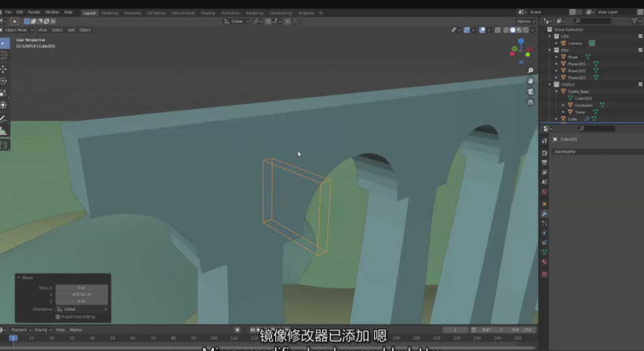This screenshot has width=644, height=351.
Task: Open the Scene properties tab icon
Action: click(x=544, y=182)
